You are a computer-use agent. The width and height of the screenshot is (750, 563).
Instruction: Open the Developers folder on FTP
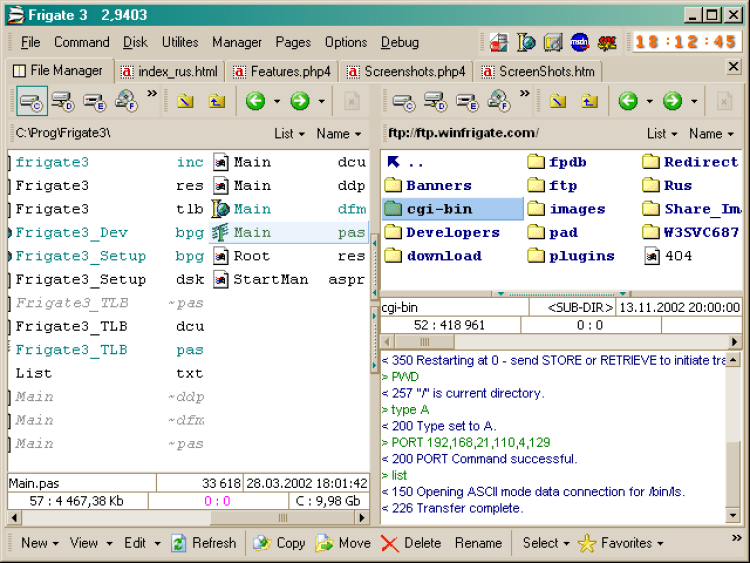[x=442, y=232]
